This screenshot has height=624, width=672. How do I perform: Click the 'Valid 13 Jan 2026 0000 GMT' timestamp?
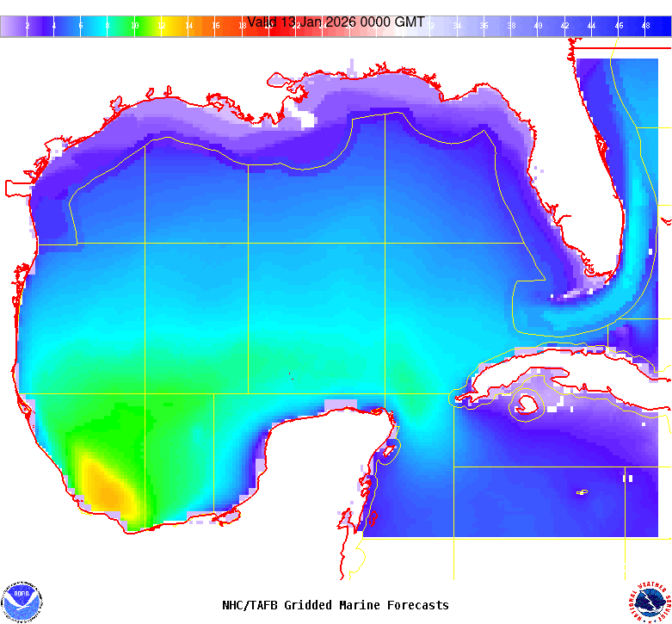click(336, 22)
